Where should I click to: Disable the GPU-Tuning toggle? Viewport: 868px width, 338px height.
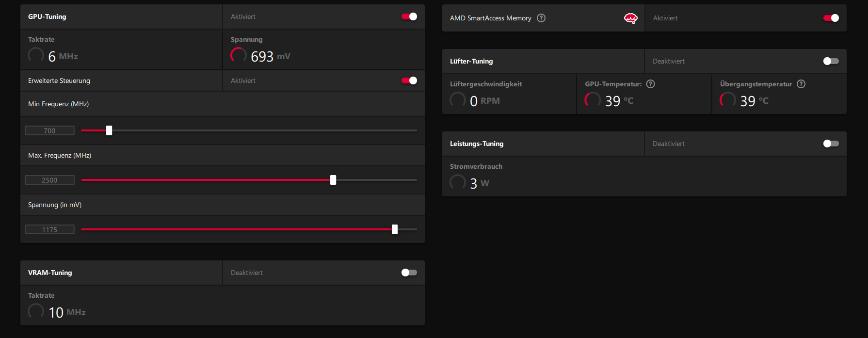(409, 16)
